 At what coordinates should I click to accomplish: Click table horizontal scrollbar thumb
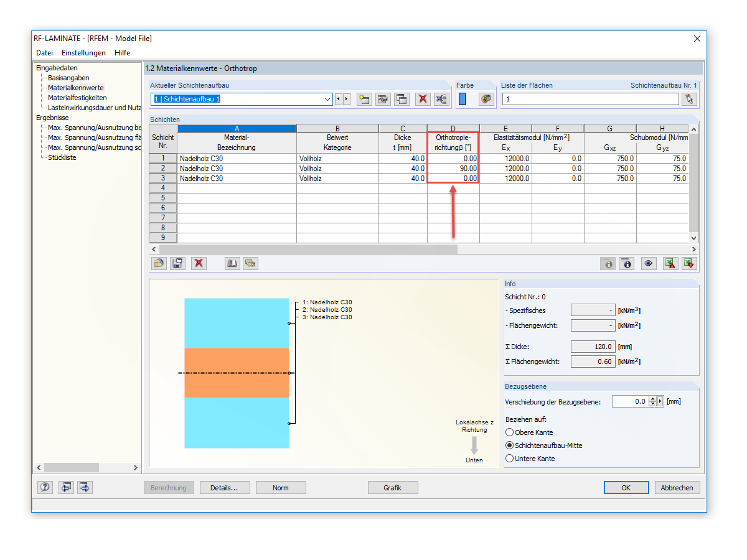point(308,249)
